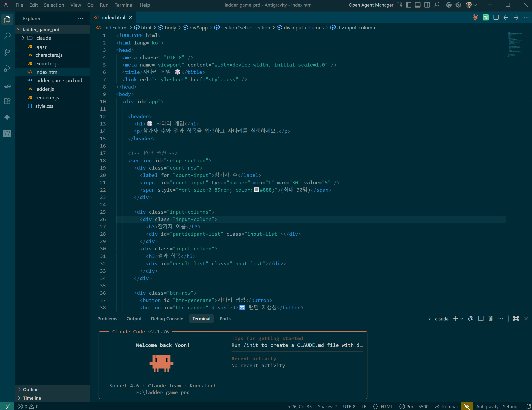This screenshot has height=410, width=532.
Task: Open the Manage settings gear icon
Action: tap(458, 5)
